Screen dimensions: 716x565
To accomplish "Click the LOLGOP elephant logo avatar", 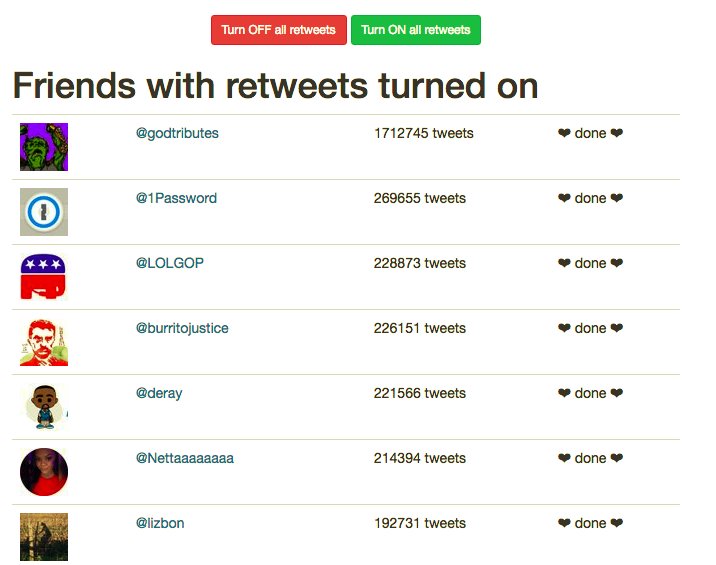I will pyautogui.click(x=44, y=277).
